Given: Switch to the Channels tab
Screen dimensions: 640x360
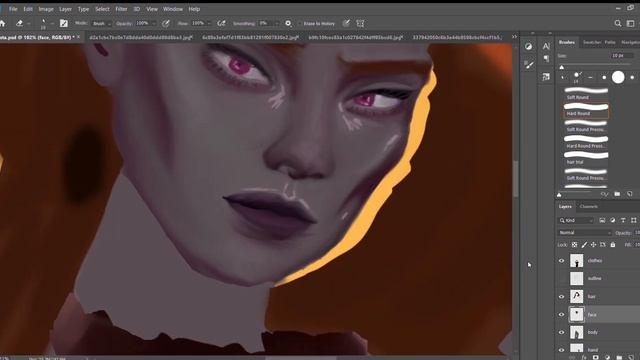Looking at the screenshot, I should pos(589,207).
